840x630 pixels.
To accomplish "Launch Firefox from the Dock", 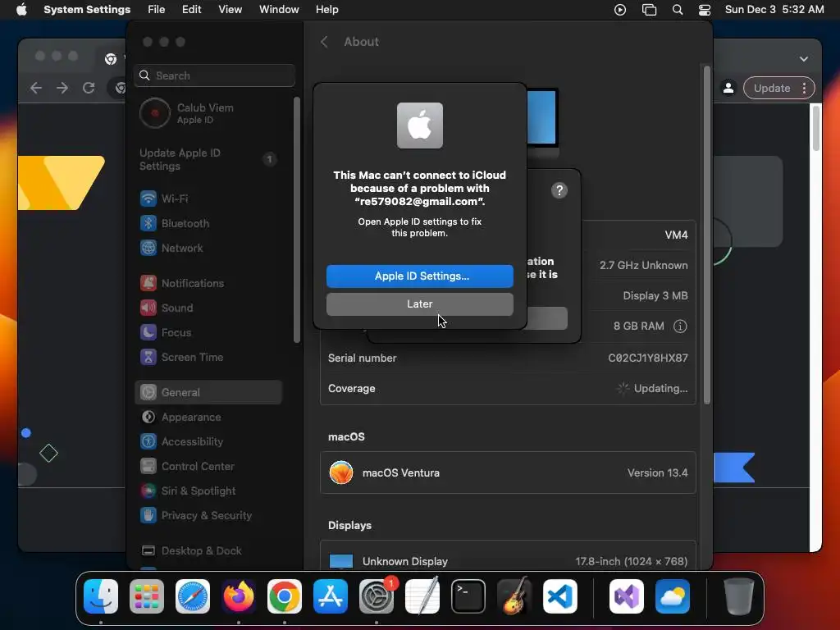I will tap(239, 596).
